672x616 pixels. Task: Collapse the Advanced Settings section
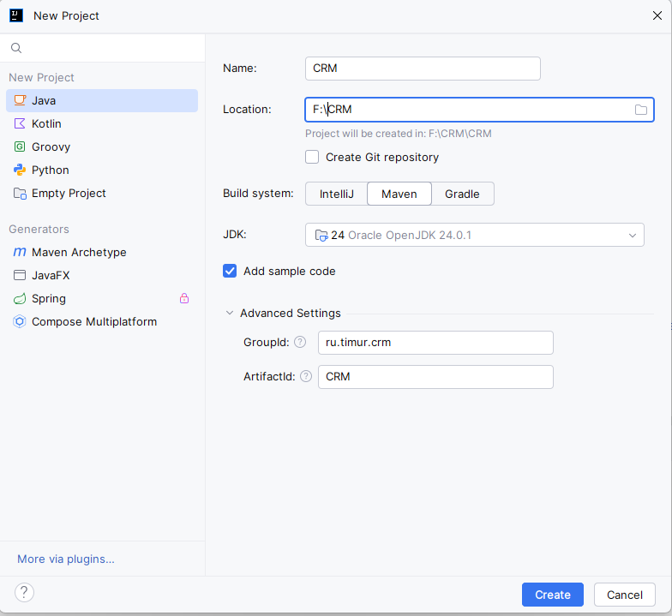[230, 314]
